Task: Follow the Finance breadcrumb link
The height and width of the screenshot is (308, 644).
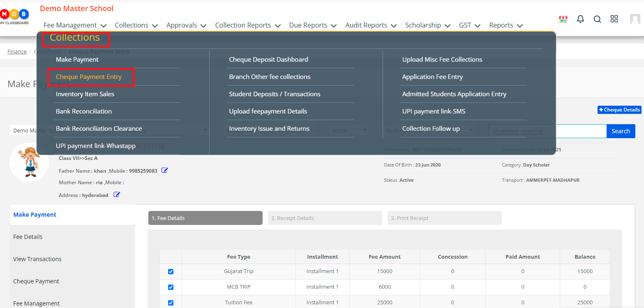Action: click(17, 52)
